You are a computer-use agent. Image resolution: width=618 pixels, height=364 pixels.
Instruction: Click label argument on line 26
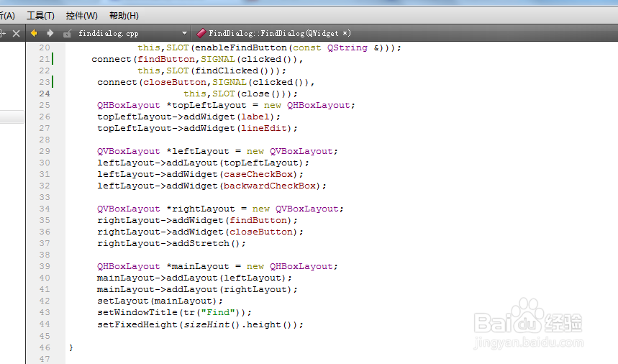click(255, 117)
